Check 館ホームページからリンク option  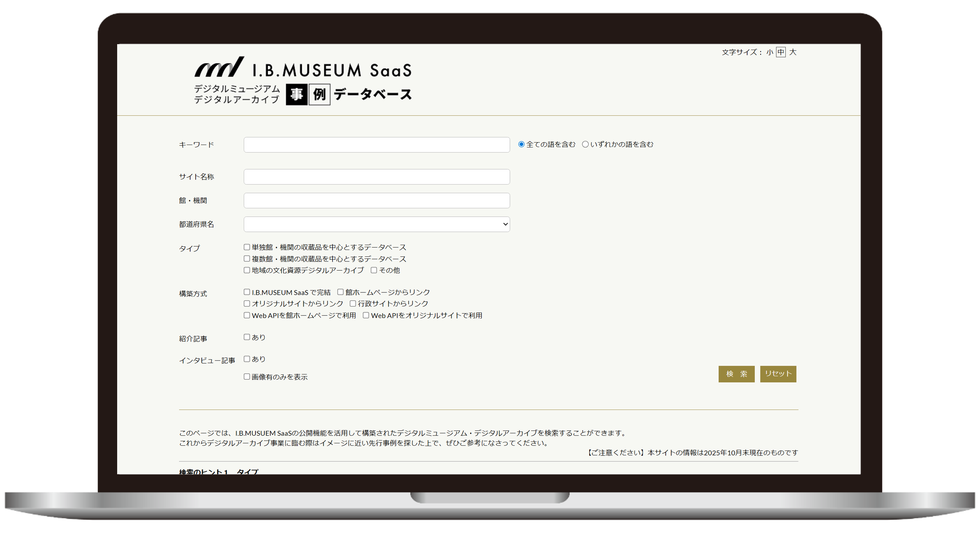coord(340,292)
